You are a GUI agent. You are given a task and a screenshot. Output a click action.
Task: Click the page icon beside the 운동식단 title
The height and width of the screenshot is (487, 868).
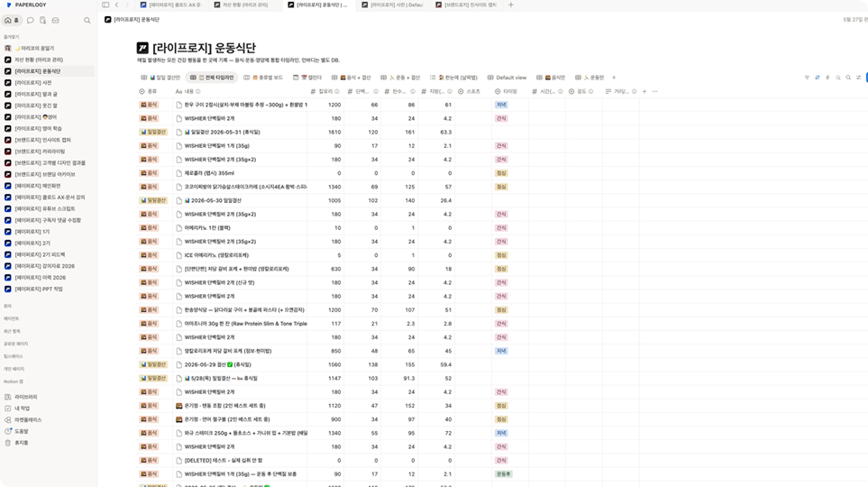[x=142, y=48]
